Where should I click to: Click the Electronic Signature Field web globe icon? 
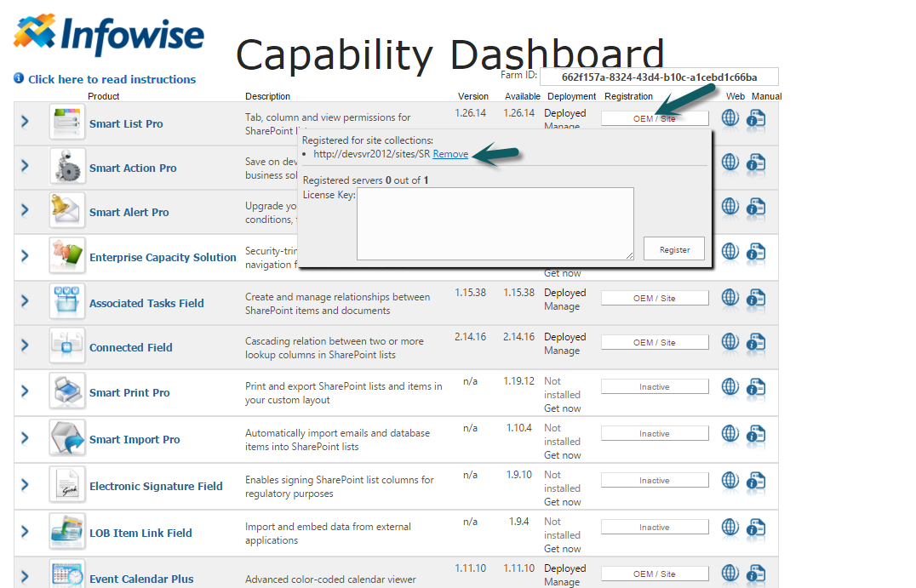point(730,480)
